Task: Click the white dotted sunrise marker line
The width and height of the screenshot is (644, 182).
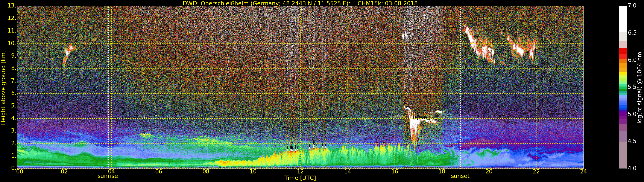Action: pyautogui.click(x=108, y=87)
